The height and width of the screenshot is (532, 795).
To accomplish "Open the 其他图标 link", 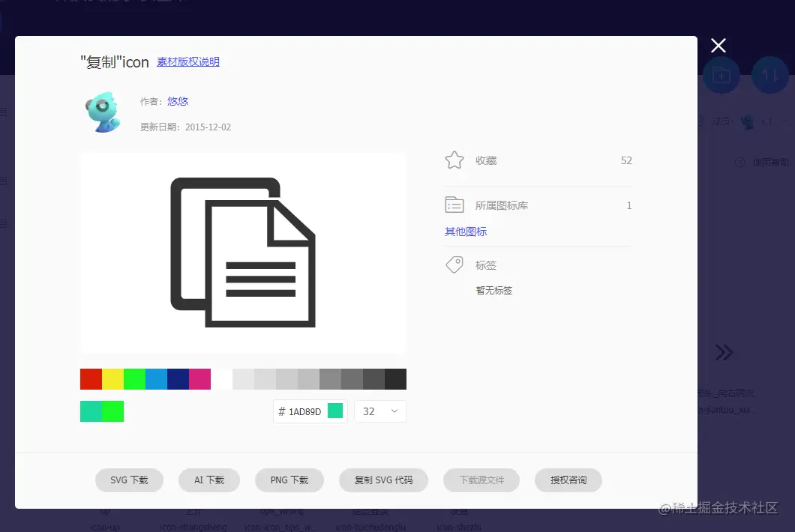I will pyautogui.click(x=466, y=232).
